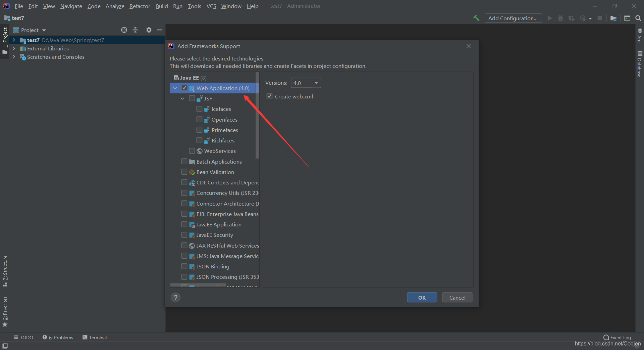Click the locate/select opened file target icon
This screenshot has height=350, width=644.
tap(124, 30)
